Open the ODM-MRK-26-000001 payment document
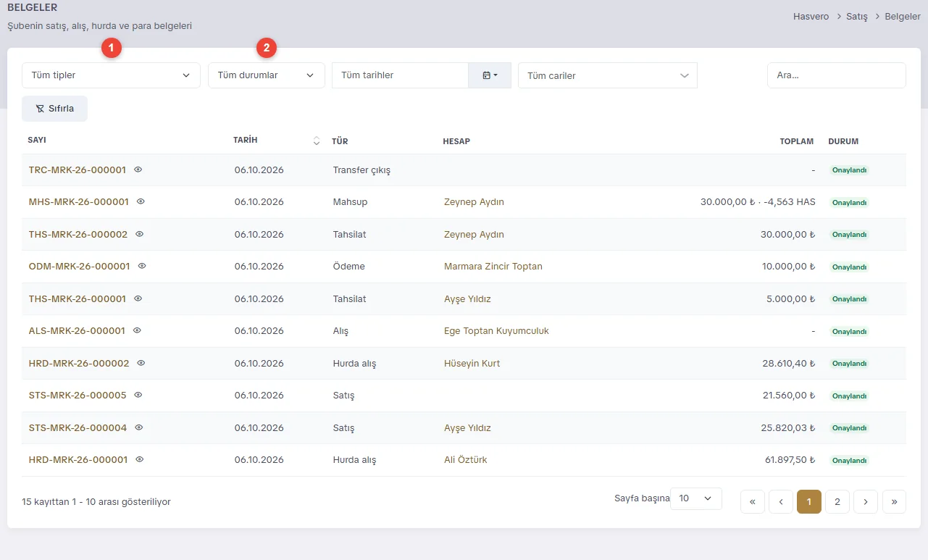Viewport: 928px width, 560px height. click(80, 267)
